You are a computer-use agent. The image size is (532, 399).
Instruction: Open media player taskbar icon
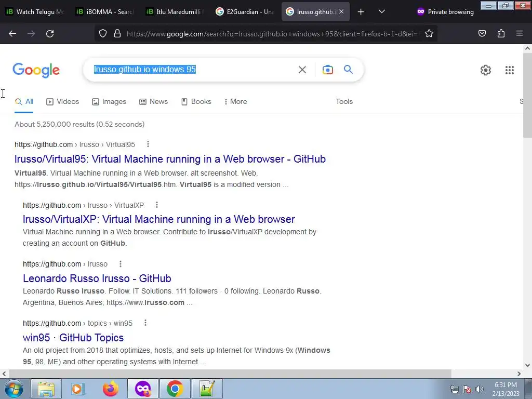point(78,389)
